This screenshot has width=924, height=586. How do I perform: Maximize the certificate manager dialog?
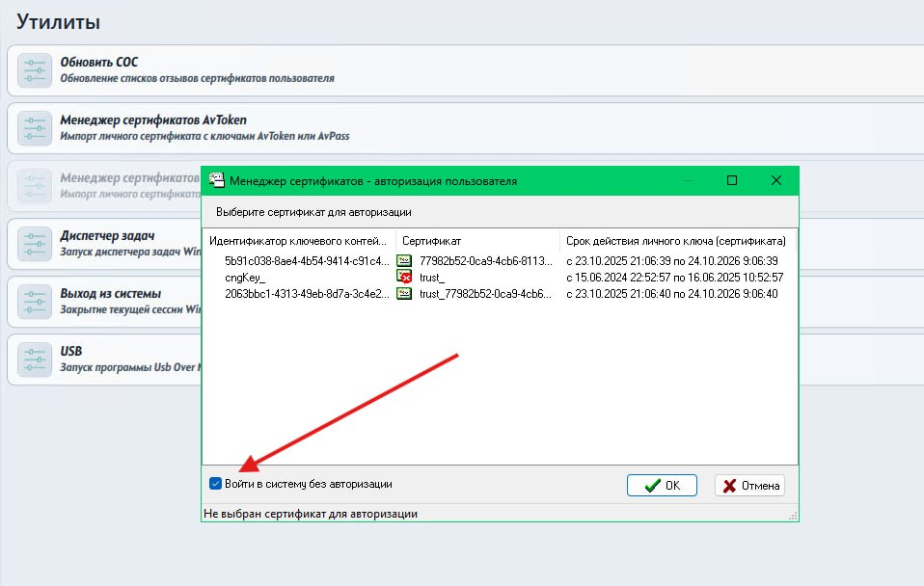732,180
